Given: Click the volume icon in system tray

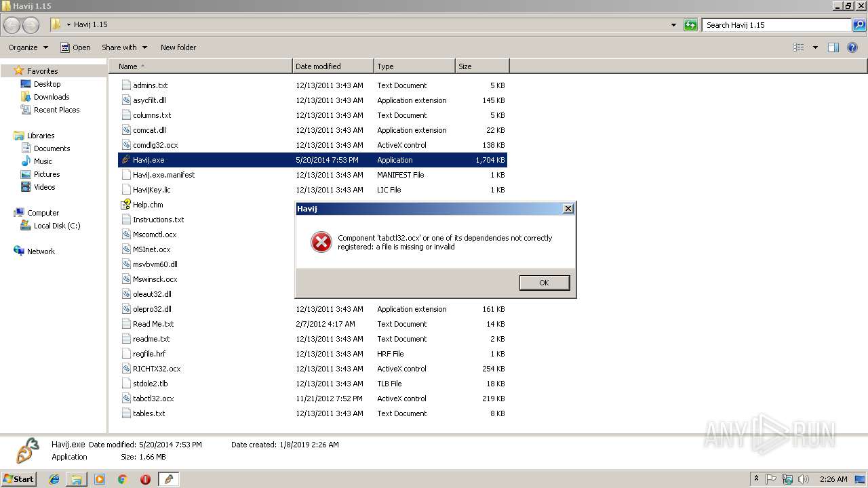Looking at the screenshot, I should [x=803, y=479].
